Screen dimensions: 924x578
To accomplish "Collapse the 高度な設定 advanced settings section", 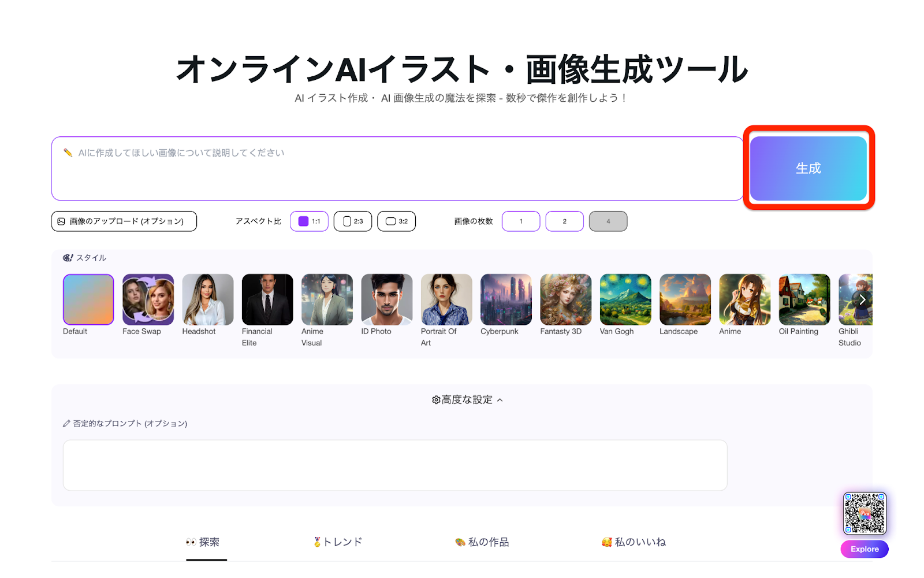I will click(467, 400).
